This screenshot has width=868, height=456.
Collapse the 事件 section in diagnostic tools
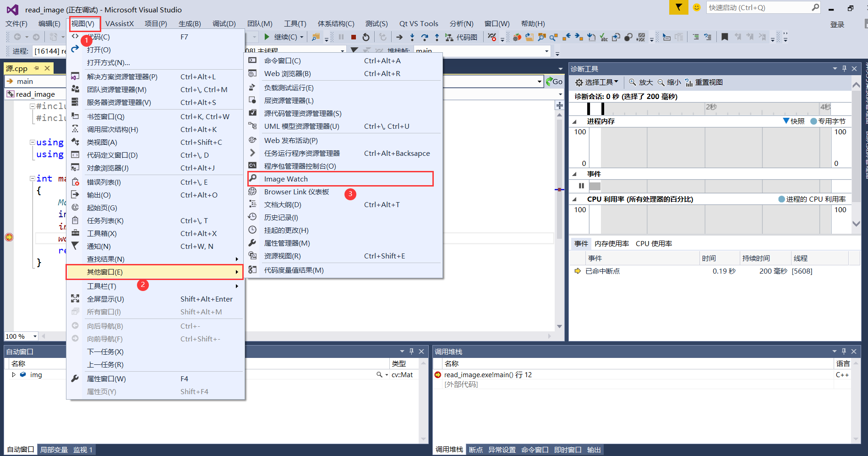(x=574, y=174)
